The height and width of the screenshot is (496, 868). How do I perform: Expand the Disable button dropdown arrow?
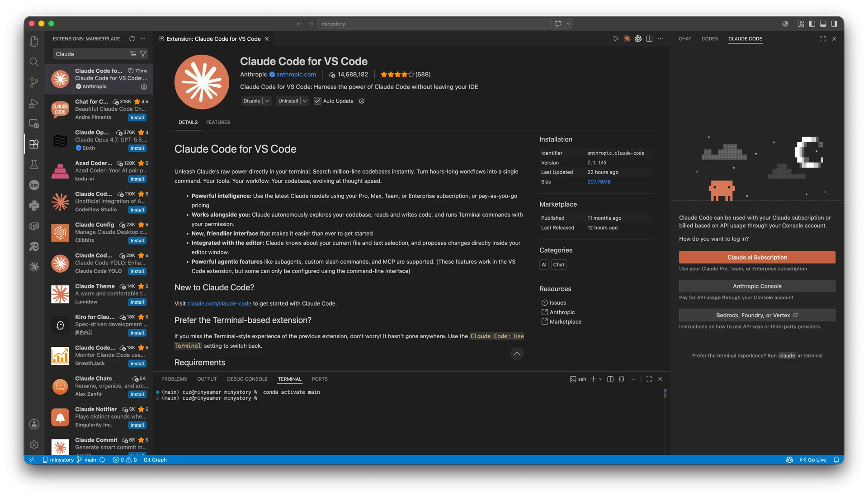coord(267,101)
